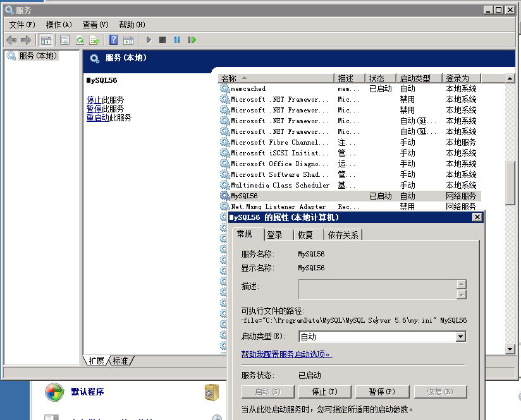Sort by the 名称 column header
This screenshot has height=420, width=521.
[276, 78]
